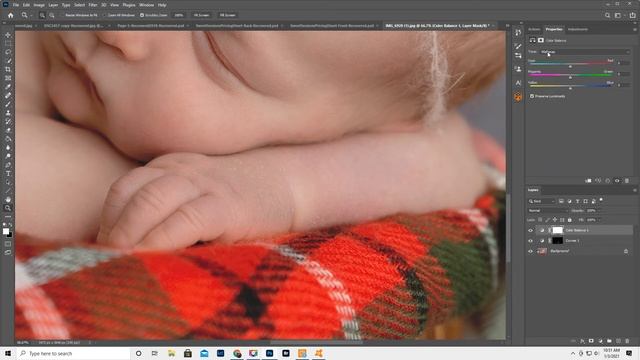
Task: Click the layer mask icon in Properties
Action: click(x=541, y=40)
